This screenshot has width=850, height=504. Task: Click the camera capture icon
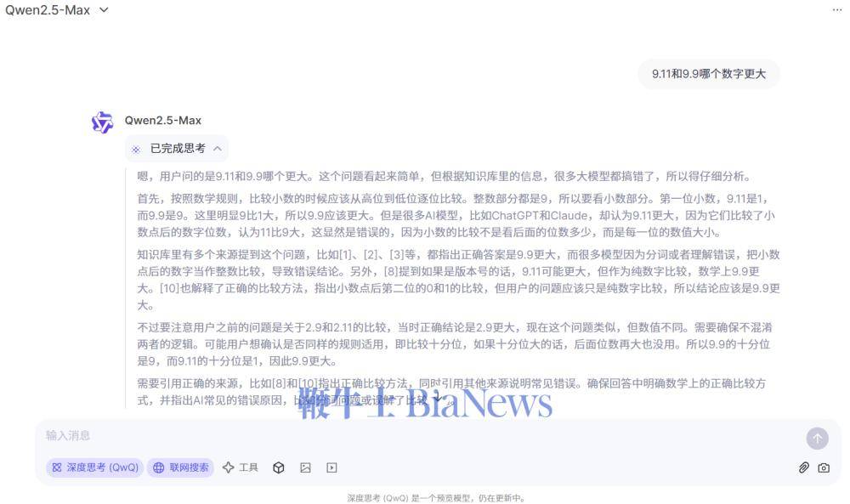(824, 467)
